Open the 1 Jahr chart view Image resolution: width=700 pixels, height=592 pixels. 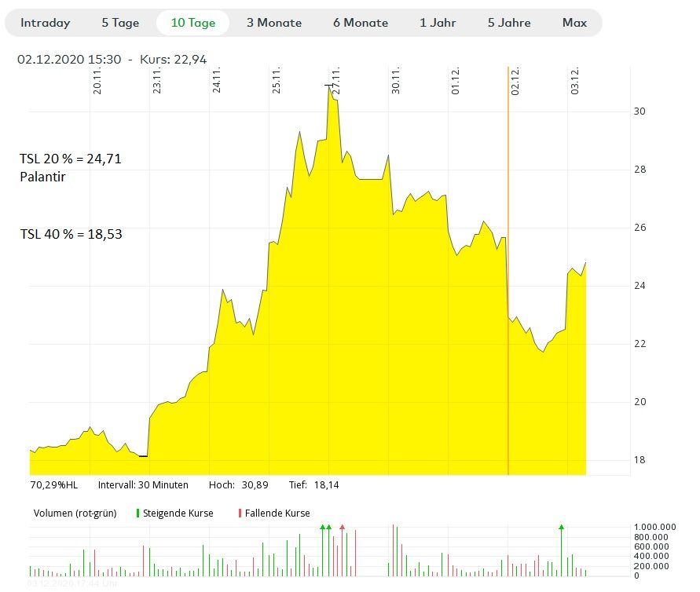coord(438,23)
